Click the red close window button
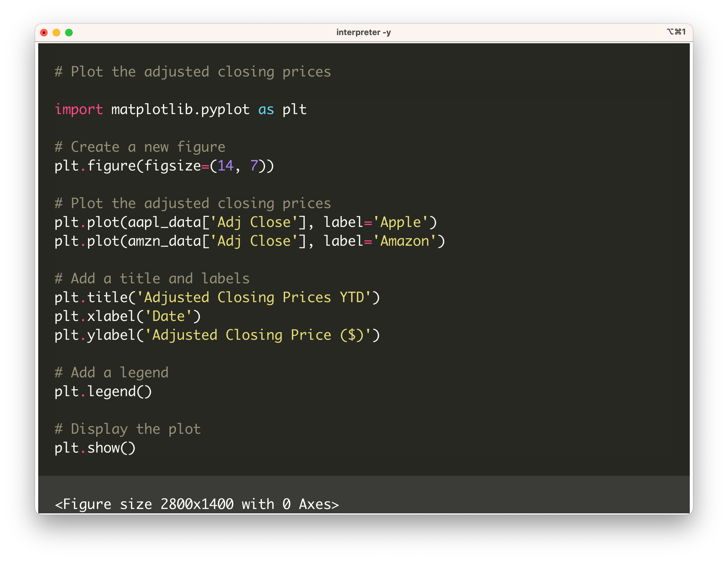 (x=44, y=32)
